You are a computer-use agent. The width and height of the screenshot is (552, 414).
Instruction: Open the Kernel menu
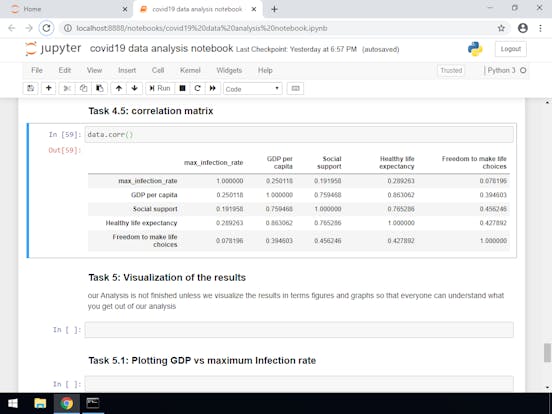(x=190, y=70)
